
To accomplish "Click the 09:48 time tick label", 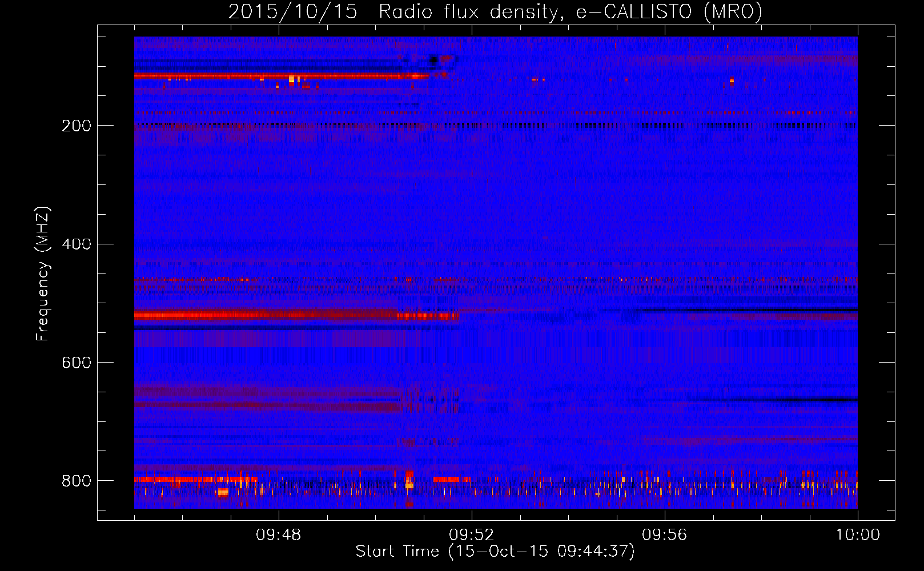I will [x=279, y=535].
